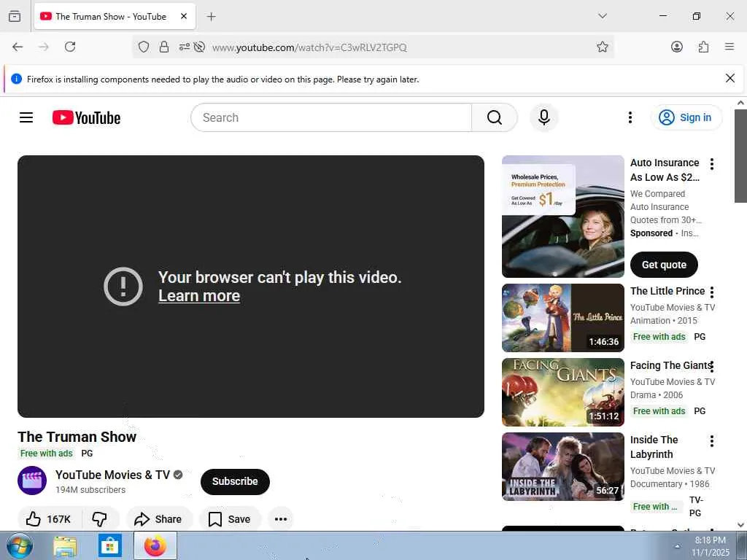Click the taskbar clock 8:18 PM

[710, 540]
